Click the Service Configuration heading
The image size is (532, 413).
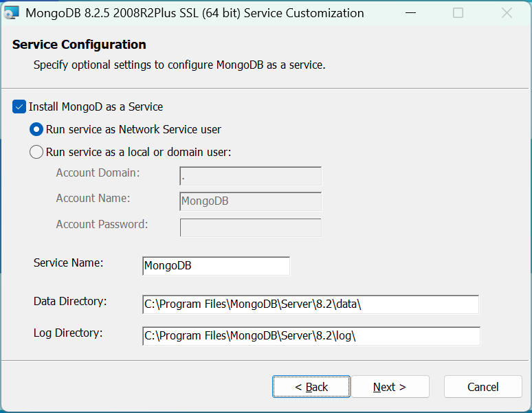(x=79, y=45)
